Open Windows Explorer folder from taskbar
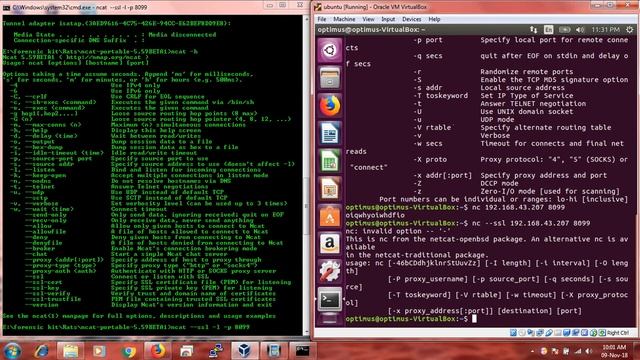The height and width of the screenshot is (360, 640). point(70,351)
